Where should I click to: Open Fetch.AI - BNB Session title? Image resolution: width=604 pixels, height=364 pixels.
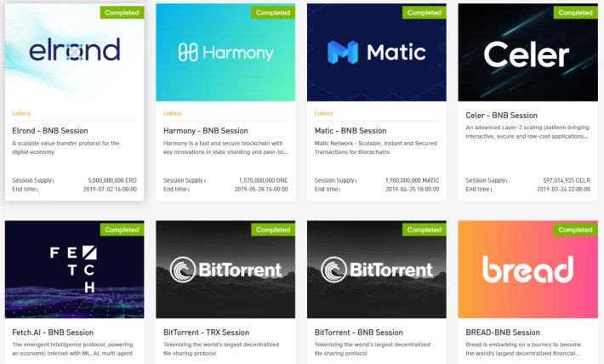[x=53, y=332]
